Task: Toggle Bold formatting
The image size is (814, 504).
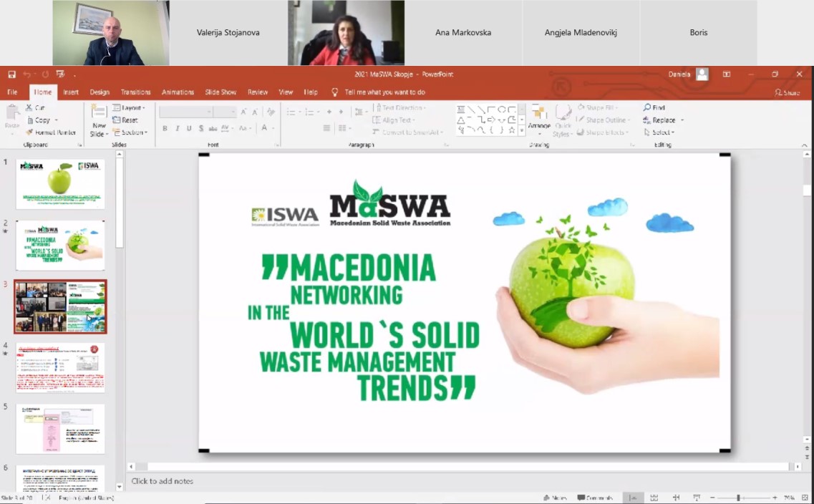Action: 165,129
